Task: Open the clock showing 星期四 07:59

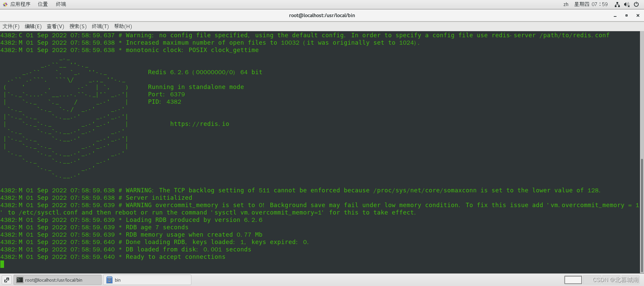Action: [x=591, y=4]
